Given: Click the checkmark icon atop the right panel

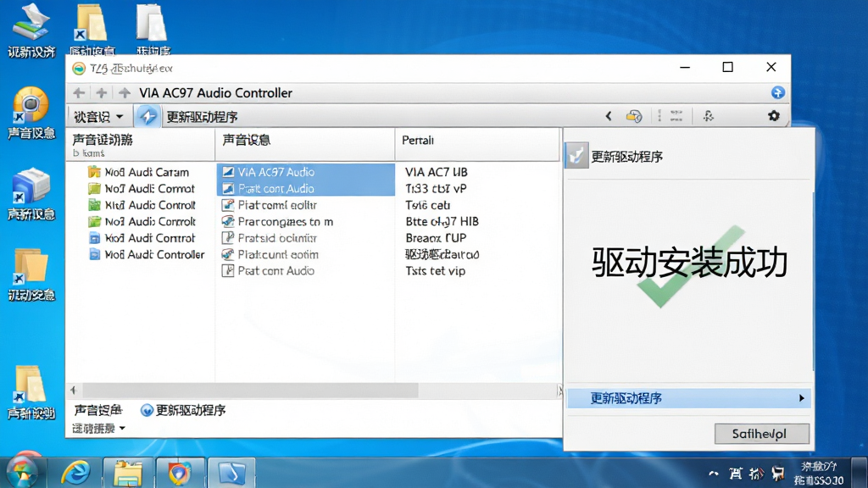Looking at the screenshot, I should pos(576,156).
